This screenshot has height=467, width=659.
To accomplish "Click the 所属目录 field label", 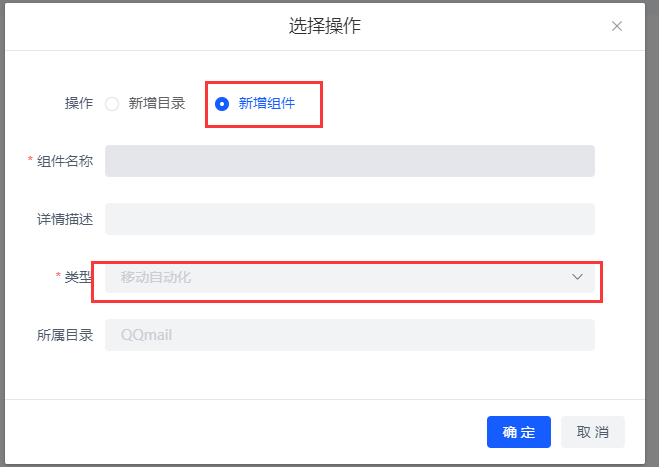I will pyautogui.click(x=65, y=335).
